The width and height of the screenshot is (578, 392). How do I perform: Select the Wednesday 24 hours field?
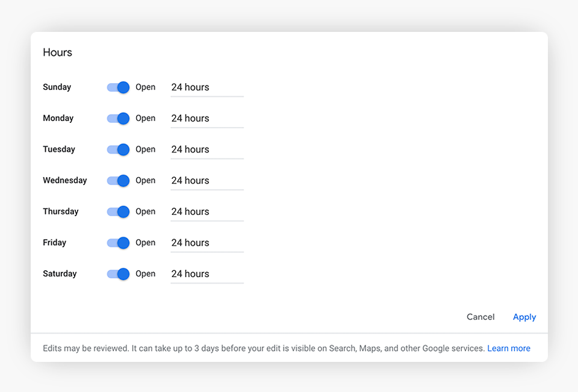click(207, 181)
